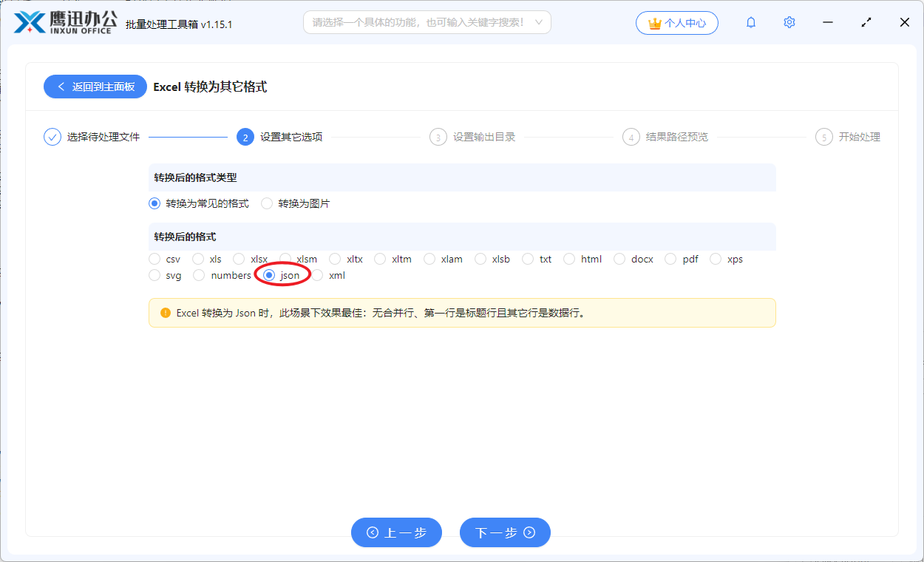Click 上一步 previous step button
924x562 pixels.
click(x=396, y=532)
